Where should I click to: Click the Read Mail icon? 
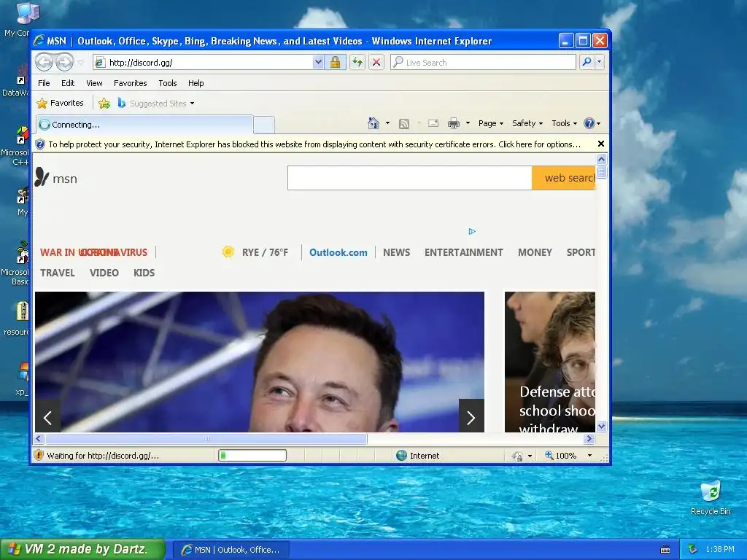(x=433, y=123)
